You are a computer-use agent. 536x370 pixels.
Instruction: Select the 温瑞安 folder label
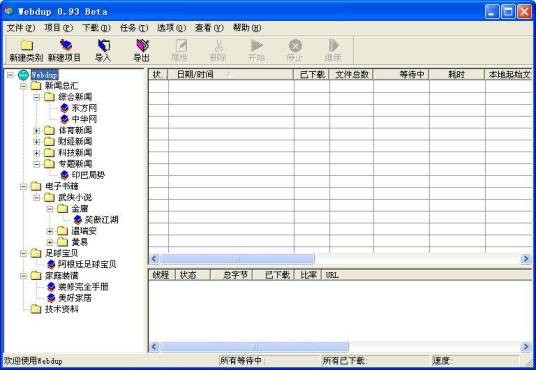coord(84,231)
